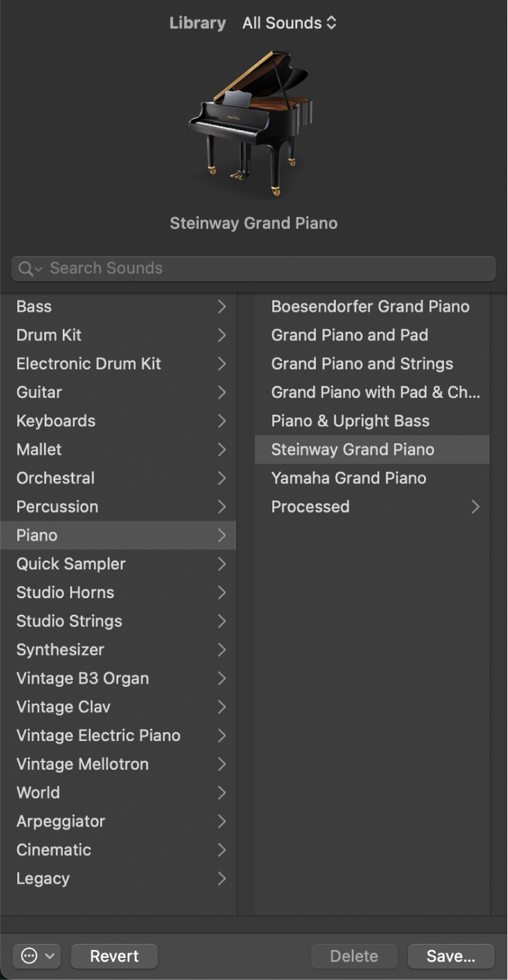The height and width of the screenshot is (980, 508).
Task: Expand the World category chevron
Action: click(x=222, y=793)
